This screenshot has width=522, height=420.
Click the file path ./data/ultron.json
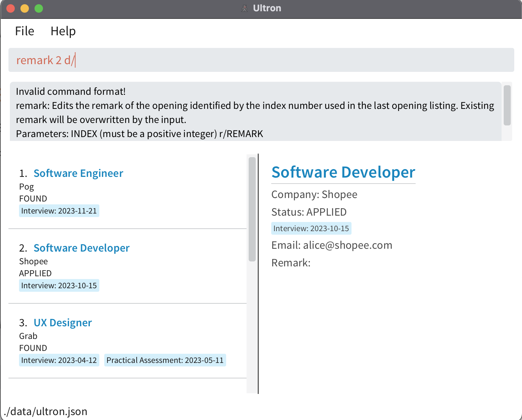[46, 411]
